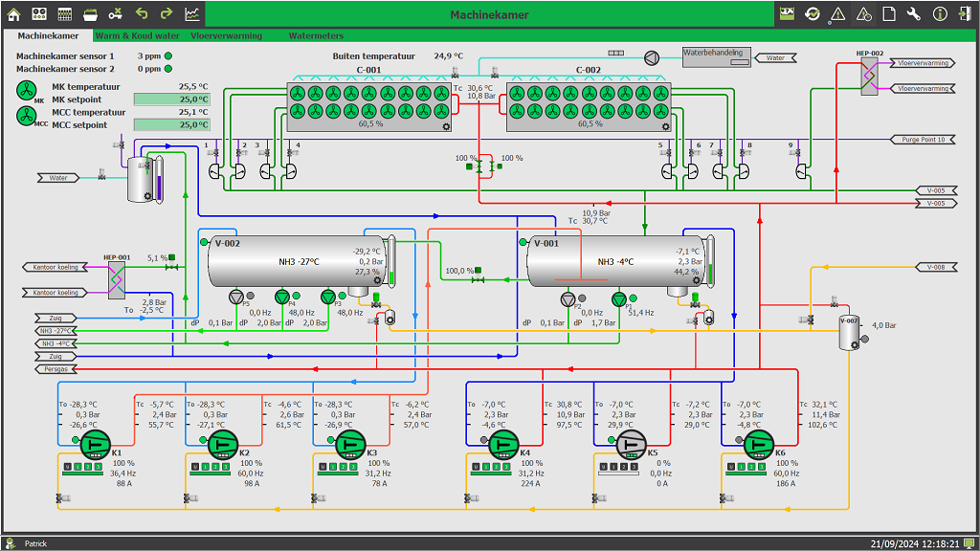980x551 pixels.
Task: Open the blank document report icon
Action: click(889, 13)
